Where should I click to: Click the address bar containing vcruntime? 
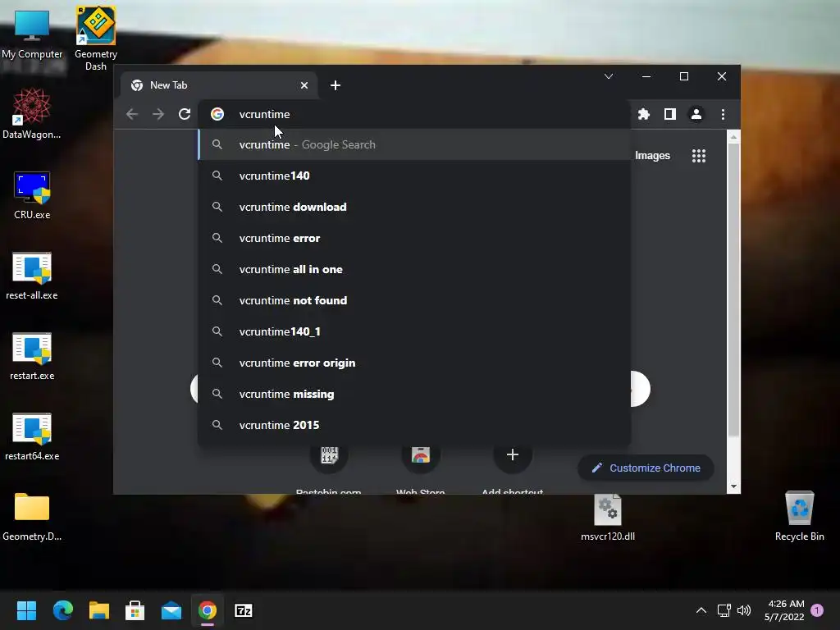[x=414, y=114]
